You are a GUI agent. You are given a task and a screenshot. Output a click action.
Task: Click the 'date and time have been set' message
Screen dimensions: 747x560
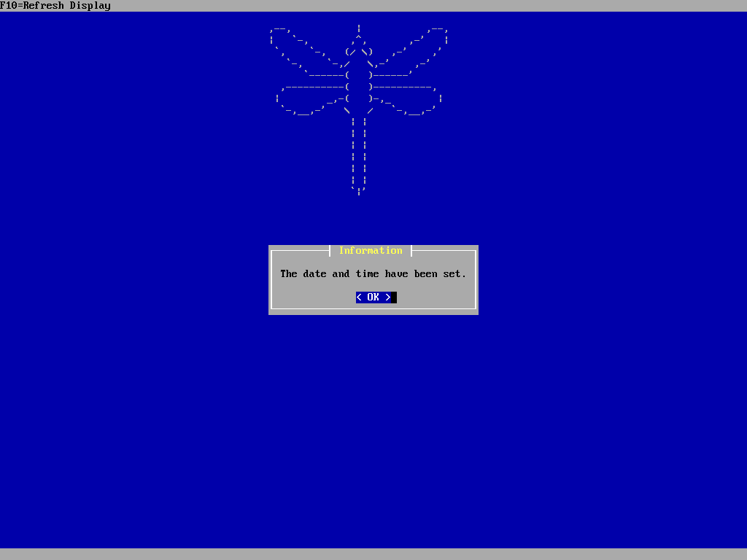(x=373, y=274)
